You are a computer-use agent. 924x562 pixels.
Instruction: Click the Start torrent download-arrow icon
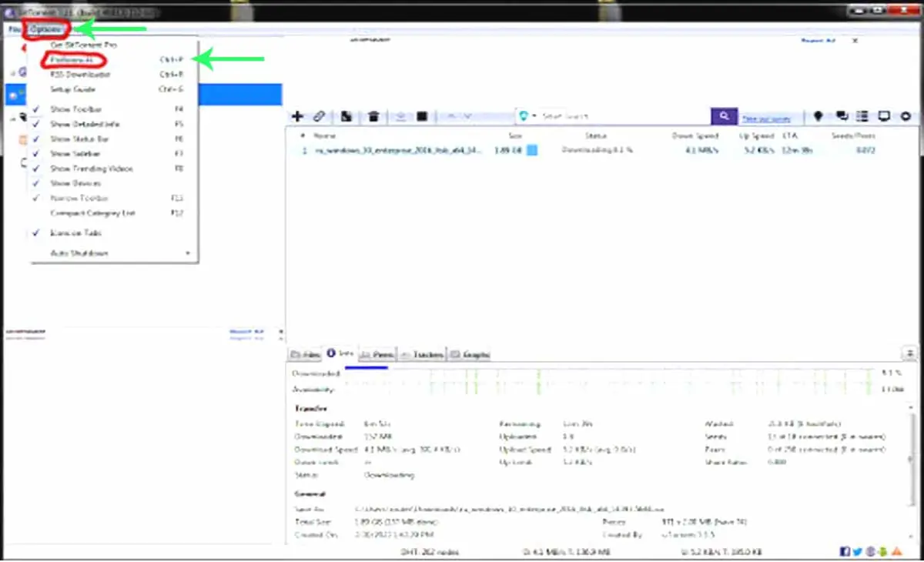click(400, 116)
